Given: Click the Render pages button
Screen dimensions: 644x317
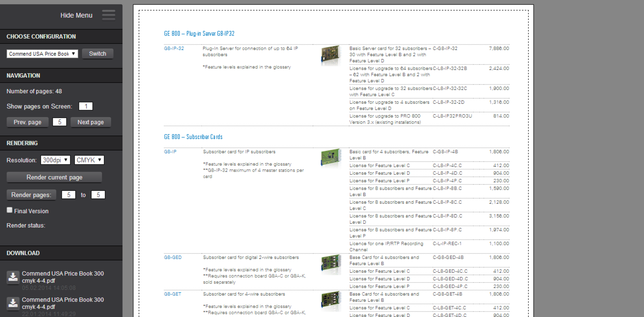Looking at the screenshot, I should (31, 195).
